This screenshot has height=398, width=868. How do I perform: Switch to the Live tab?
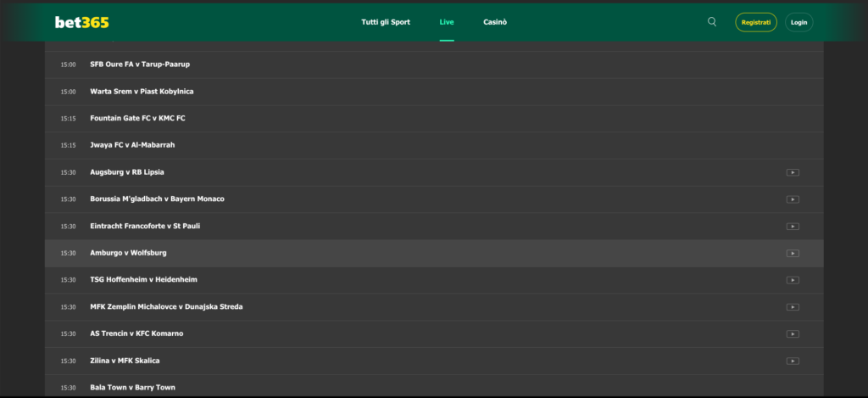(447, 22)
